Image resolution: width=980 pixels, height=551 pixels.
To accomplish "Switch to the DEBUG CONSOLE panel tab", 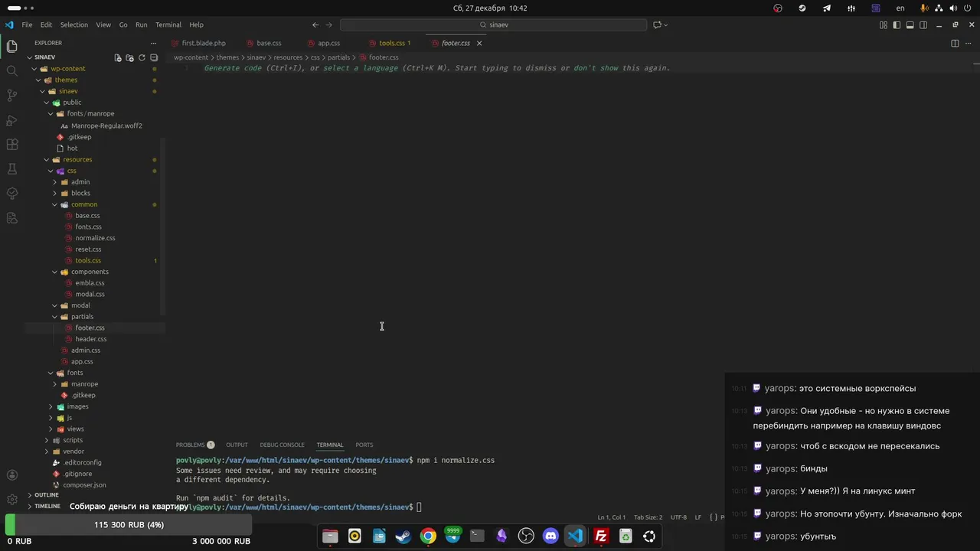I will click(x=282, y=445).
